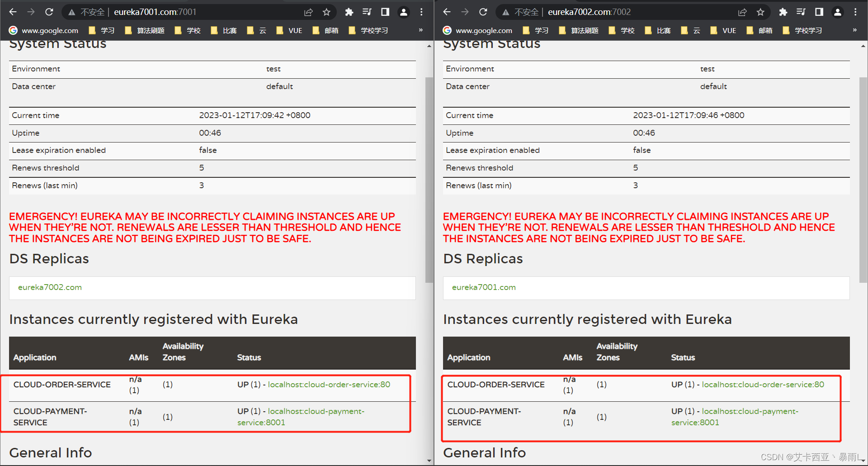Image resolution: width=868 pixels, height=466 pixels.
Task: Click the left window vertical scrollbar thumb
Action: click(429, 180)
